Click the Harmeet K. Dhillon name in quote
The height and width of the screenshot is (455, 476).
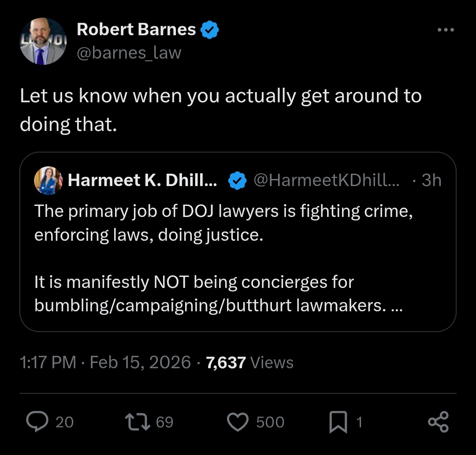coord(142,180)
